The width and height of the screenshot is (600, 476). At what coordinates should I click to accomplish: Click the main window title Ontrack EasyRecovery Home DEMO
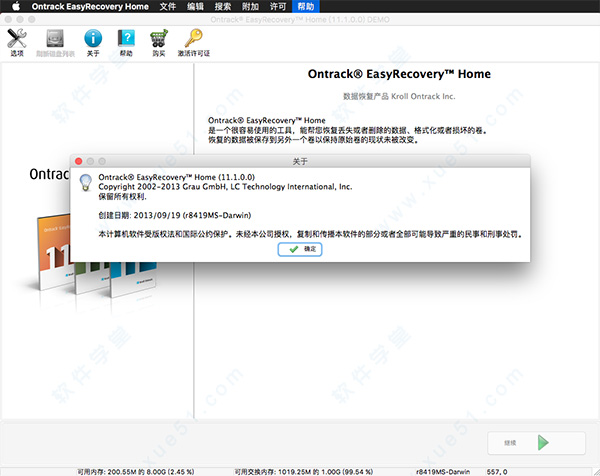[300, 19]
